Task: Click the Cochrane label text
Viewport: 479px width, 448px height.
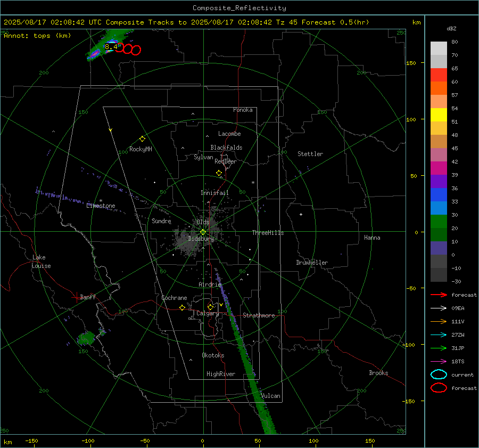Action: pyautogui.click(x=174, y=298)
